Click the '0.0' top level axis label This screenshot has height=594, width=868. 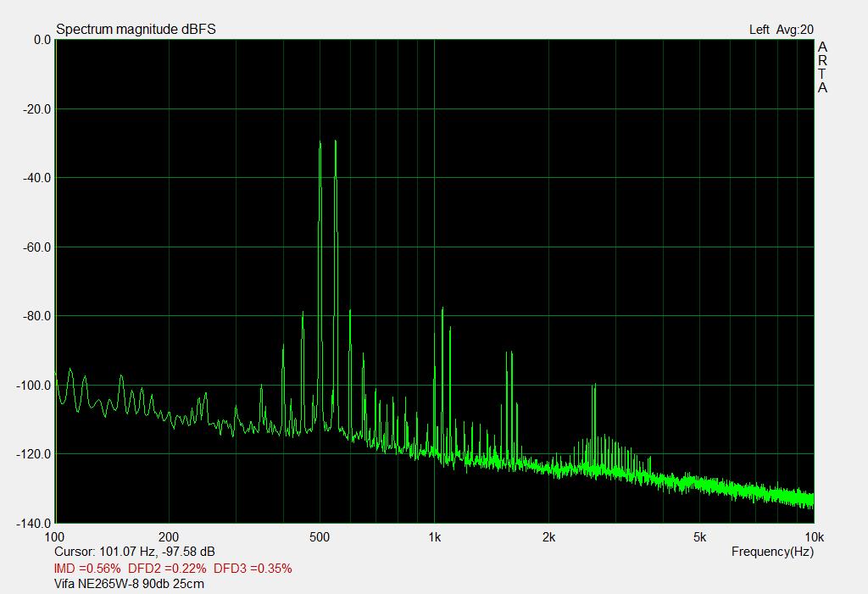(42, 40)
